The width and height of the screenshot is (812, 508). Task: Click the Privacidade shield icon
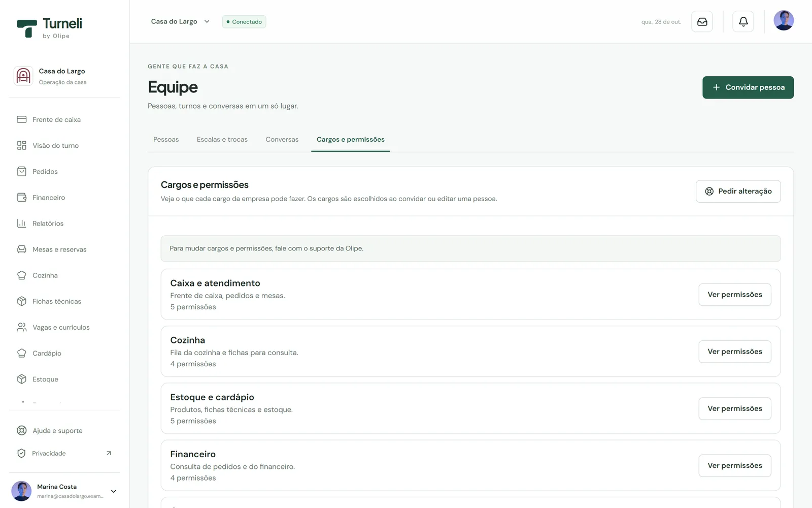pos(21,453)
